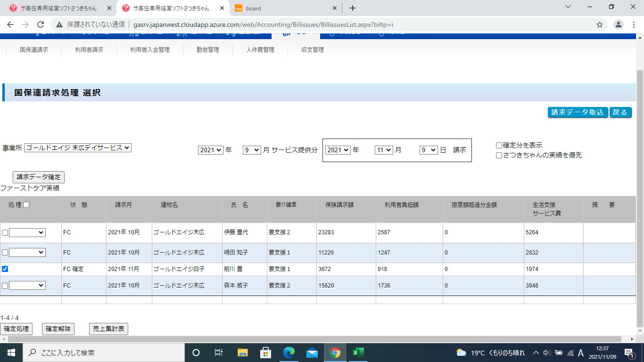644x362 pixels.
Task: Enable 確定分を表示 checkbox
Action: coord(499,146)
